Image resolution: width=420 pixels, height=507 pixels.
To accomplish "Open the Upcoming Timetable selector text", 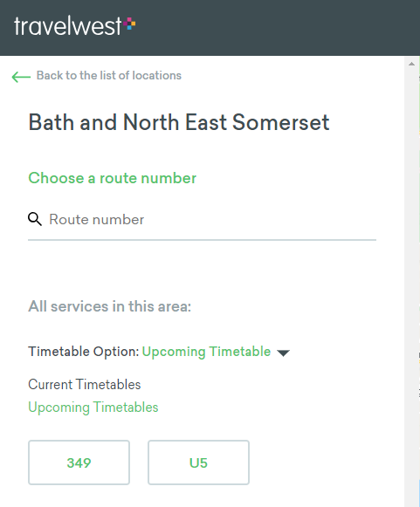I will [x=206, y=352].
